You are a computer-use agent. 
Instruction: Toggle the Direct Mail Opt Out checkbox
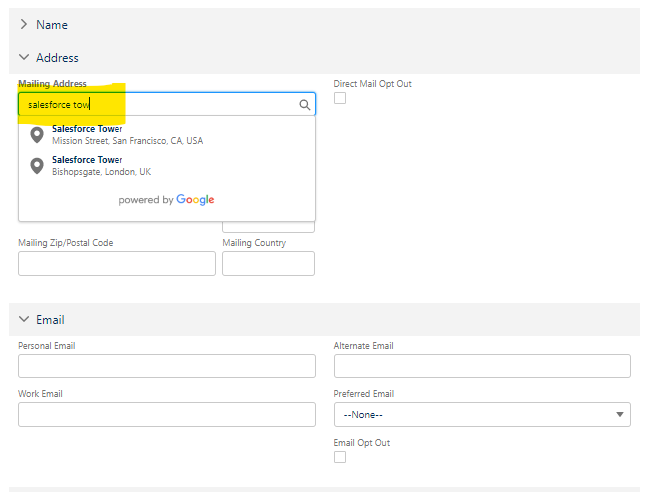[340, 98]
